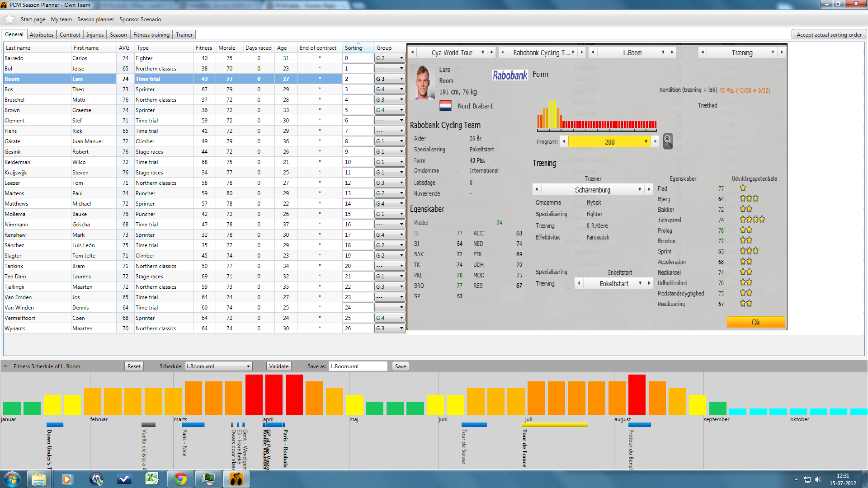Switch to the Fitness training tab

(151, 35)
